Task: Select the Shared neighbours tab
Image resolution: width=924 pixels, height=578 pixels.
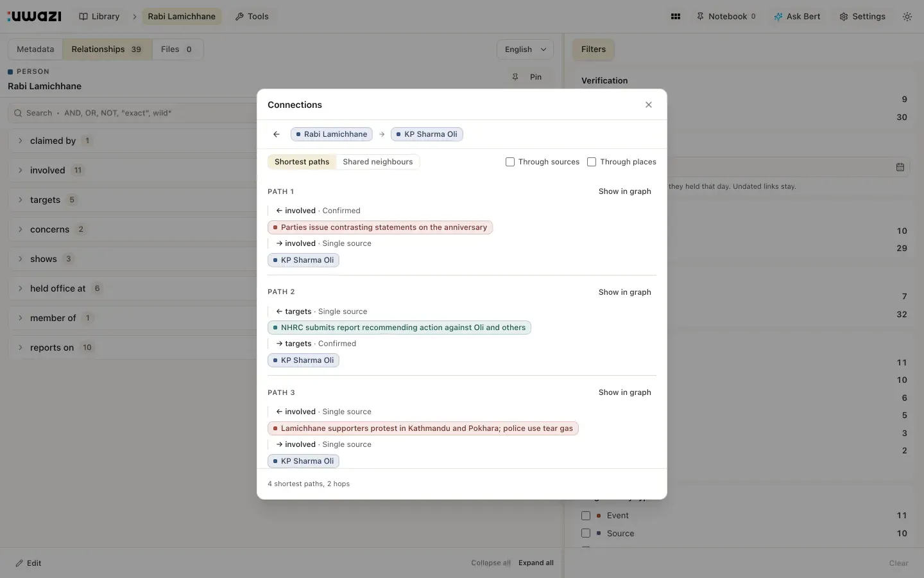Action: click(378, 162)
